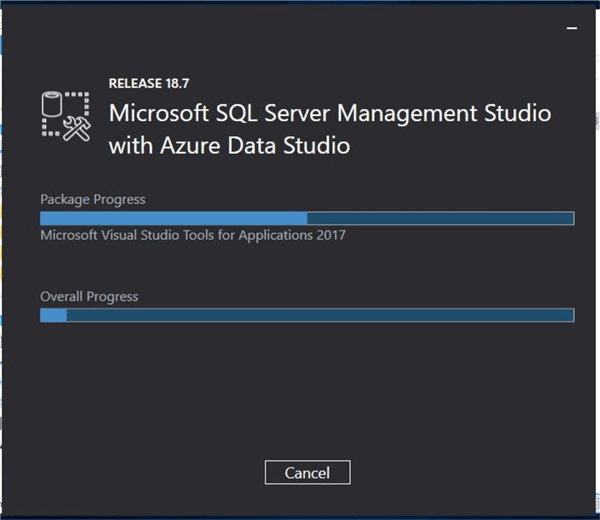Click the Package Progress label
The image size is (600, 520).
[x=92, y=199]
